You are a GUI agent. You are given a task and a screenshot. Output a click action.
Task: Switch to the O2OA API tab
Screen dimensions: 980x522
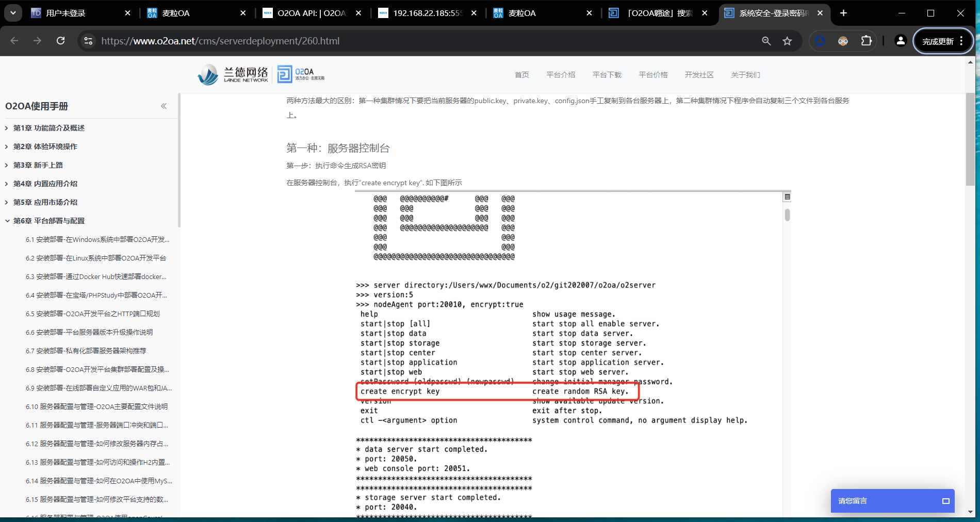[312, 13]
